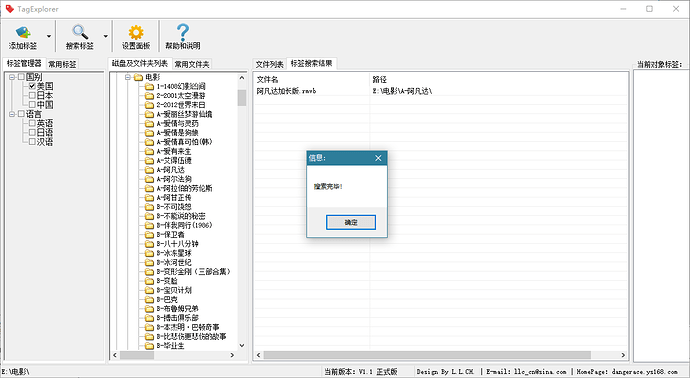The height and width of the screenshot is (378, 690).
Task: Check the 日语 tag checkbox
Action: pyautogui.click(x=32, y=132)
